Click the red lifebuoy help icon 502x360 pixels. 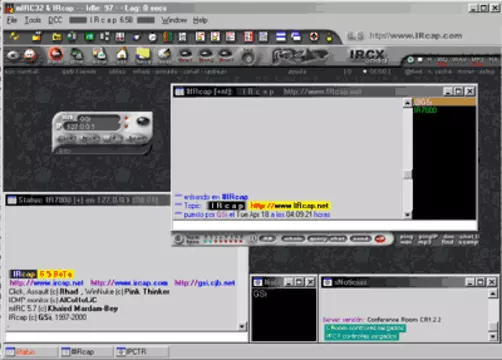click(x=314, y=36)
